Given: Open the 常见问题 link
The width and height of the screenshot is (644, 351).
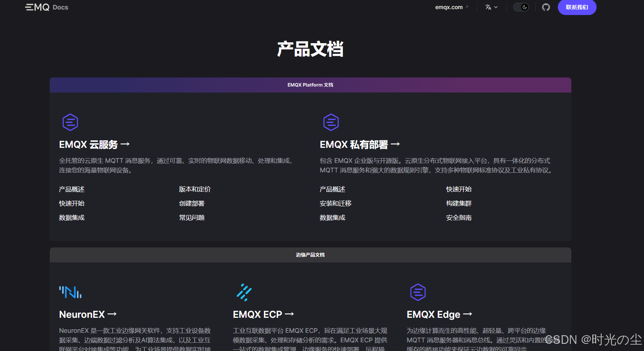Looking at the screenshot, I should pos(192,218).
